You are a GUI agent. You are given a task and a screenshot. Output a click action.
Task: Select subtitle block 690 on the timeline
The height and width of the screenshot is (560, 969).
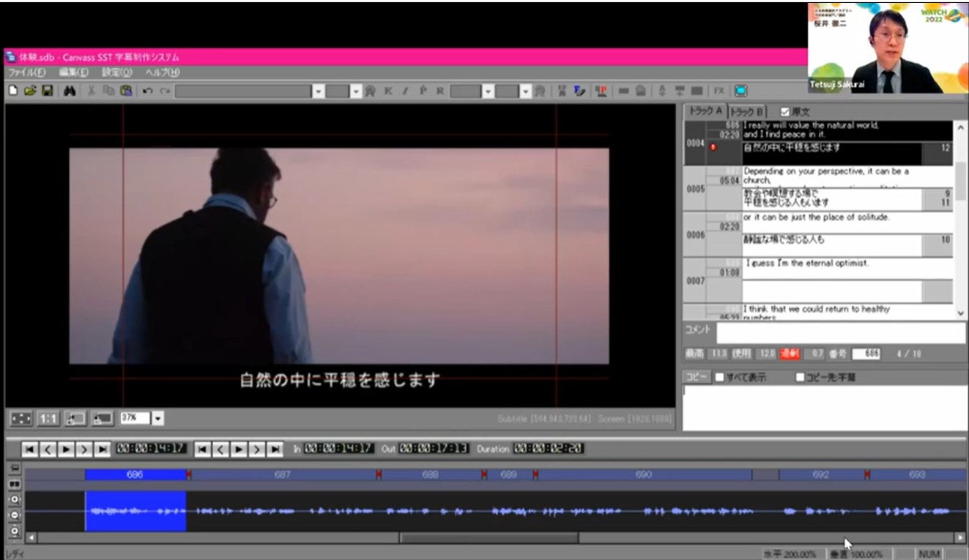pos(644,474)
